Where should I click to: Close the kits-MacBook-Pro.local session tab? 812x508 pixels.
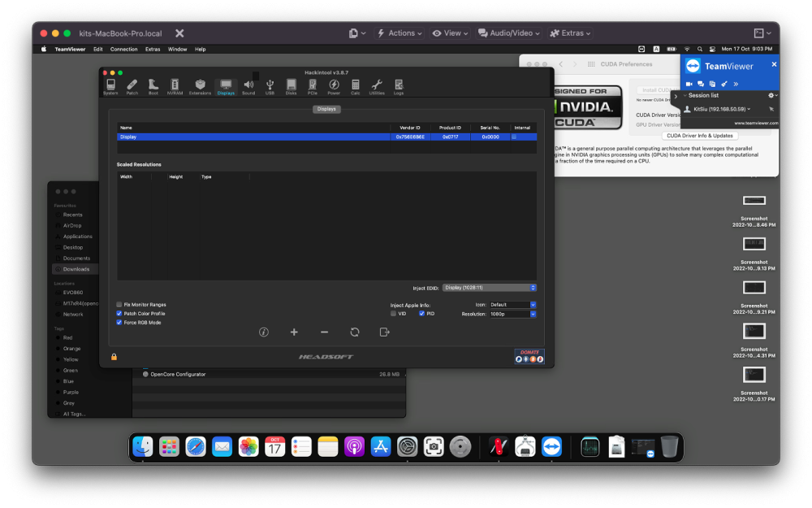pos(179,33)
